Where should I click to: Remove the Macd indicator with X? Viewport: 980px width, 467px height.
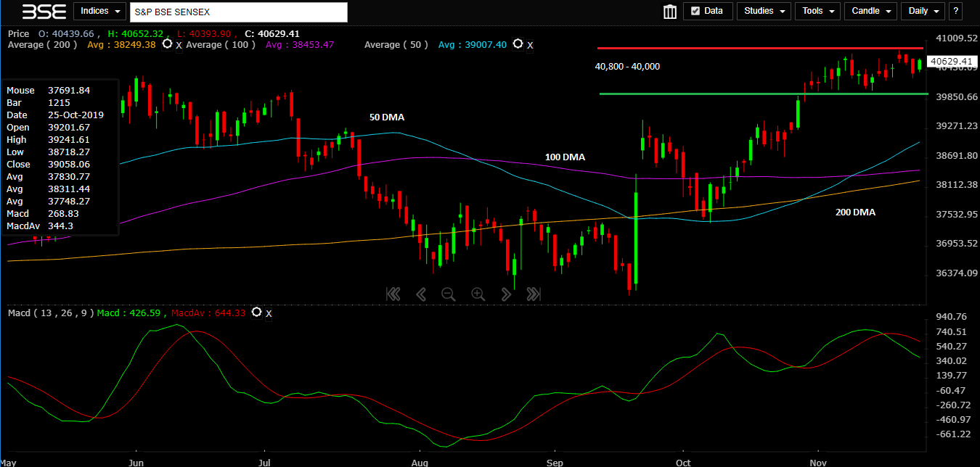point(269,313)
